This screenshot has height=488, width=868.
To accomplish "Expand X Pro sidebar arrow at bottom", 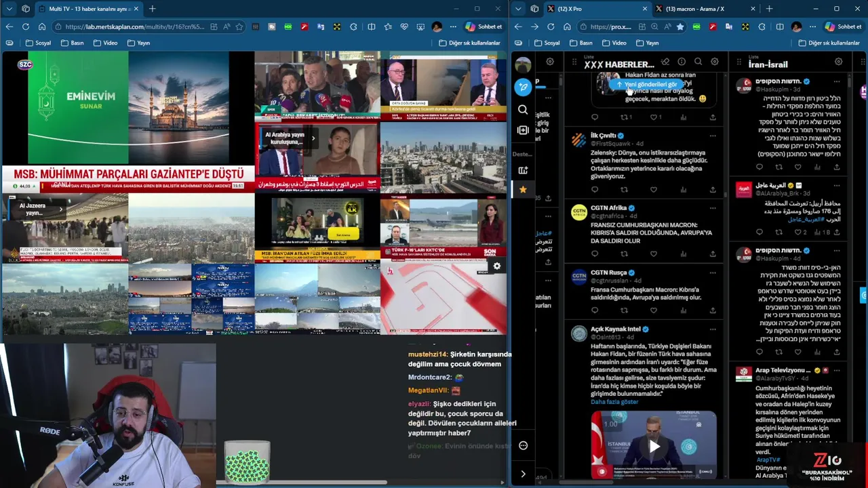I will [x=523, y=474].
